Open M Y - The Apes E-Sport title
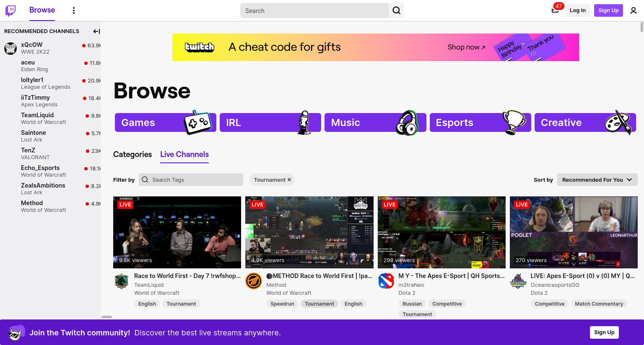 452,276
